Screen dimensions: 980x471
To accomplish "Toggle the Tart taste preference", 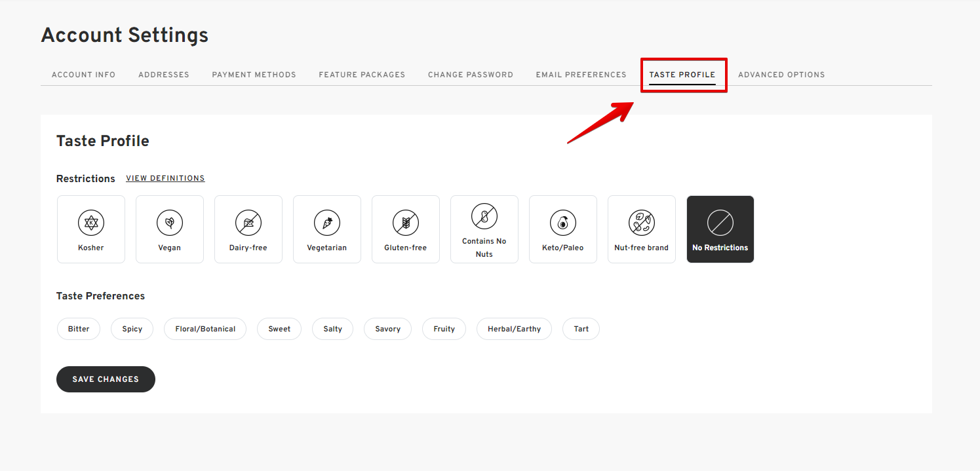I will click(x=581, y=329).
